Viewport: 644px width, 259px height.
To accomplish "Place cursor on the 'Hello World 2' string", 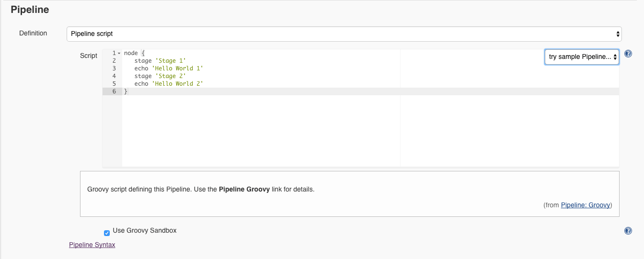I will (x=177, y=84).
